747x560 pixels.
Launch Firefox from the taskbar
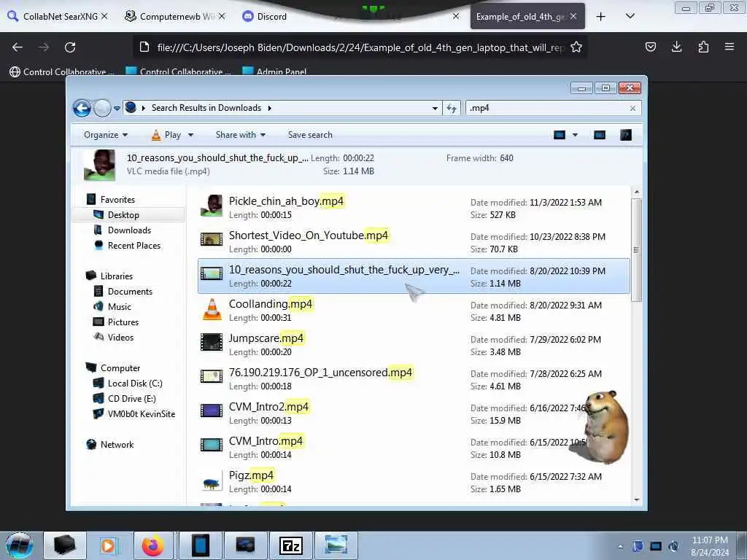point(152,545)
